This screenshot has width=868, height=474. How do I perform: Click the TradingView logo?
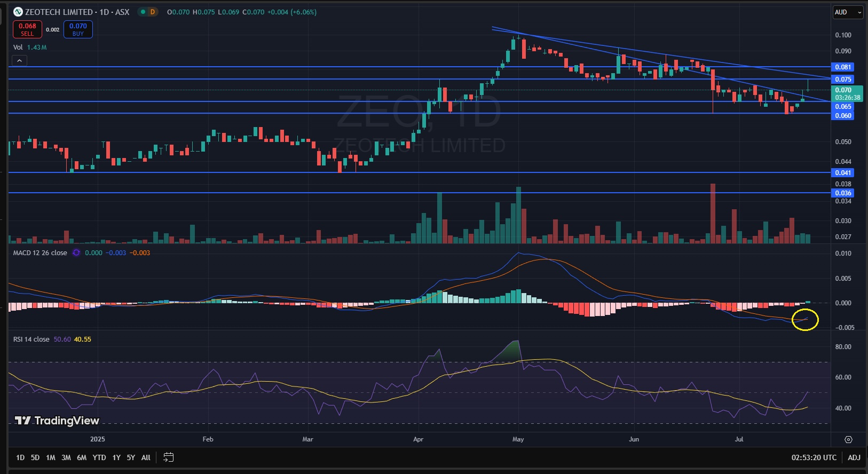[x=57, y=421]
